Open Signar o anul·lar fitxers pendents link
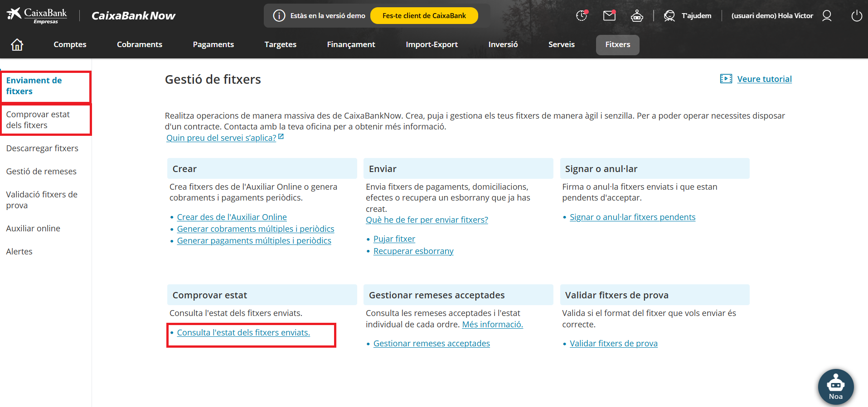868x407 pixels. 632,217
